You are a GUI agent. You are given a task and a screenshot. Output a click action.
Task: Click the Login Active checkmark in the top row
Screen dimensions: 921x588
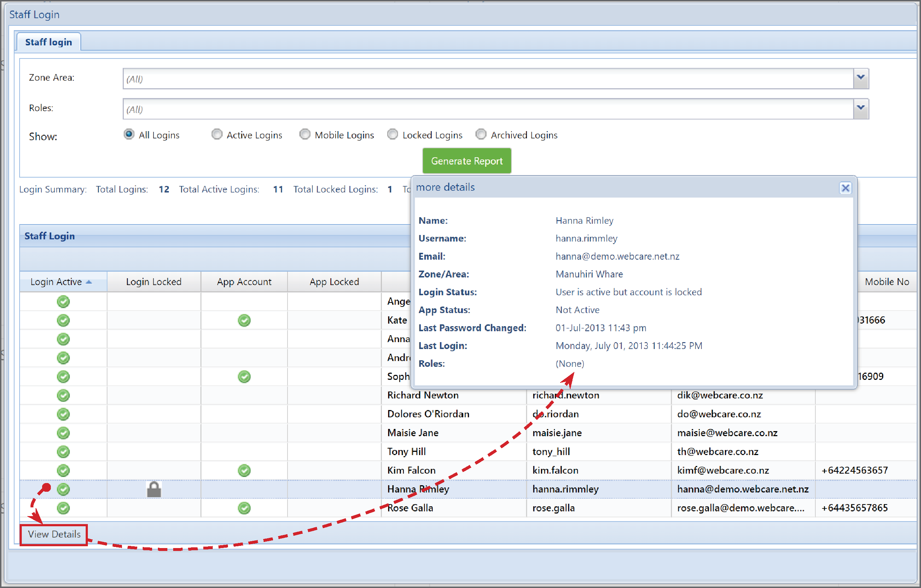(x=63, y=301)
